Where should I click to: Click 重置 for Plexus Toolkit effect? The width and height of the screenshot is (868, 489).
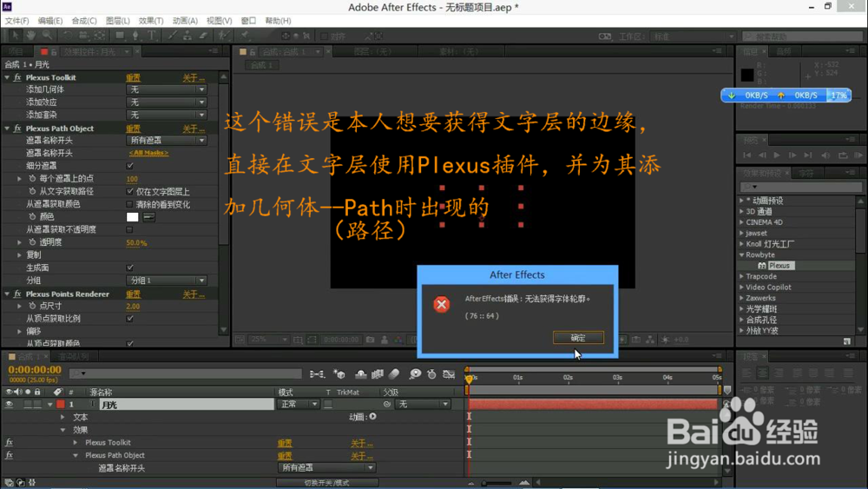point(133,78)
